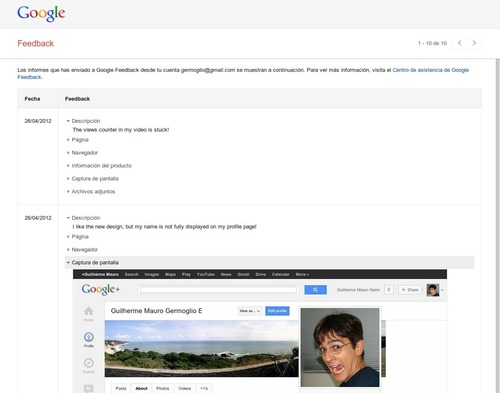
Task: Click the notification count box showing 0
Action: pos(389,290)
